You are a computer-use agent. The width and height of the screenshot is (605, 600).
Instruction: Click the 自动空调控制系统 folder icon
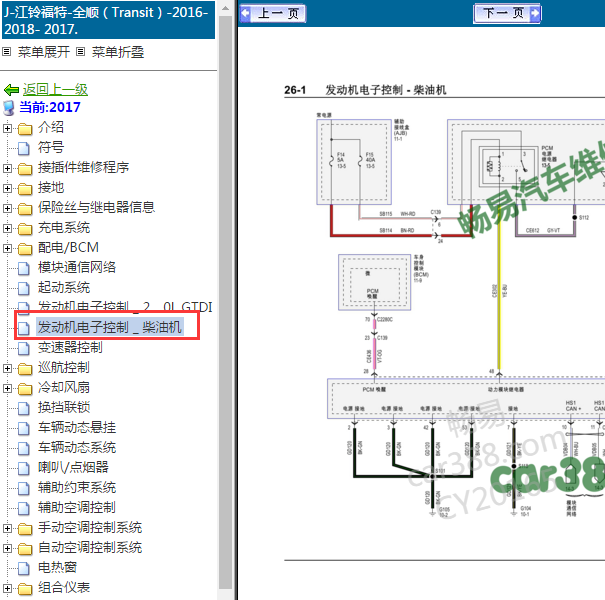25,549
